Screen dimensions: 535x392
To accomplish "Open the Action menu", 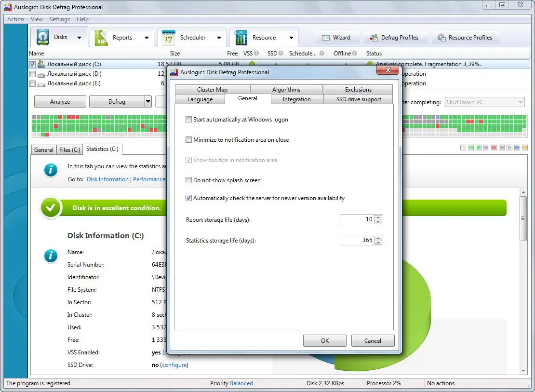I will pyautogui.click(x=16, y=19).
